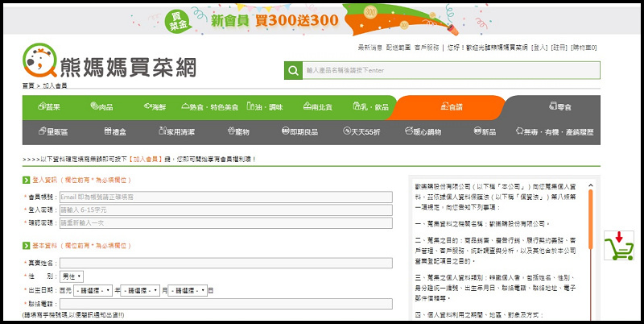Viewport: 644px width, 324px height.
Task: Go to 暖心鍋物 menu item
Action: [423, 132]
